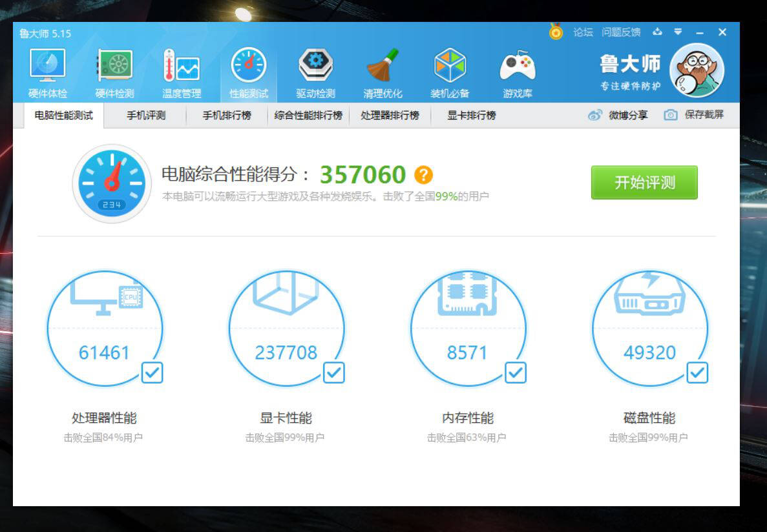
Task: Click the skin/upload icon next to 问题反馈
Action: pyautogui.click(x=657, y=32)
